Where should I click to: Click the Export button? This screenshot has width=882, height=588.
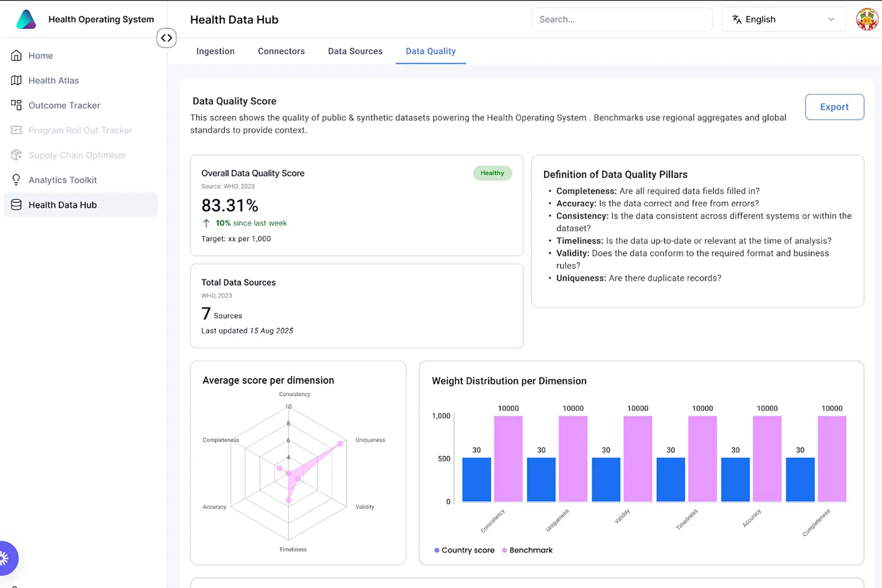point(834,107)
